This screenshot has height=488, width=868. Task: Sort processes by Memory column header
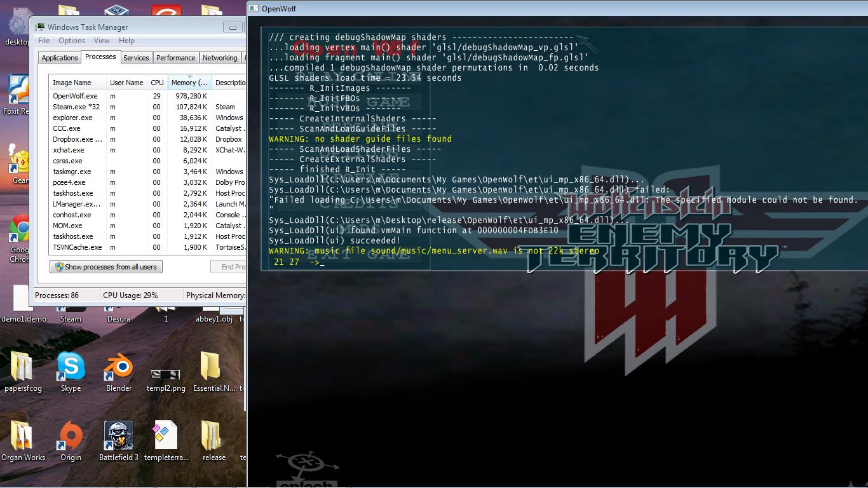tap(189, 83)
